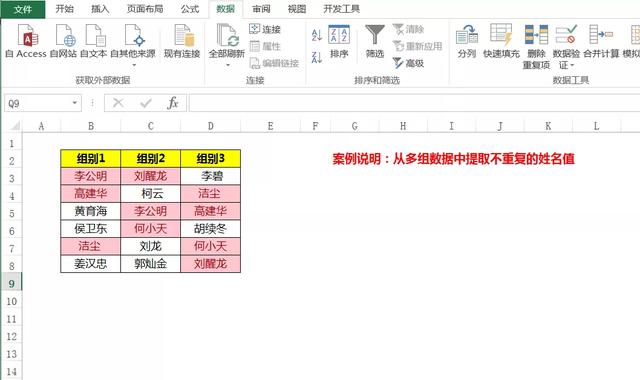
Task: Click 清除 clear filter
Action: point(408,29)
